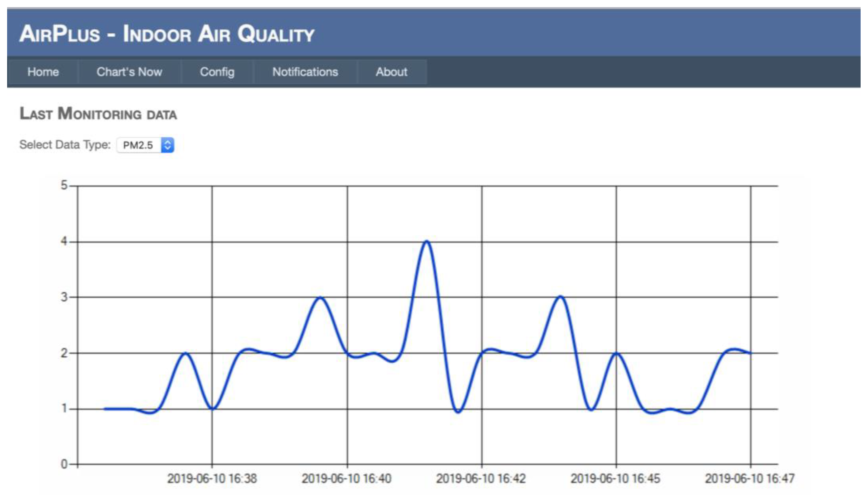Click the 2019-06-10 16:45 x-axis label
Viewport: 868px width, 499px height.
click(x=615, y=478)
